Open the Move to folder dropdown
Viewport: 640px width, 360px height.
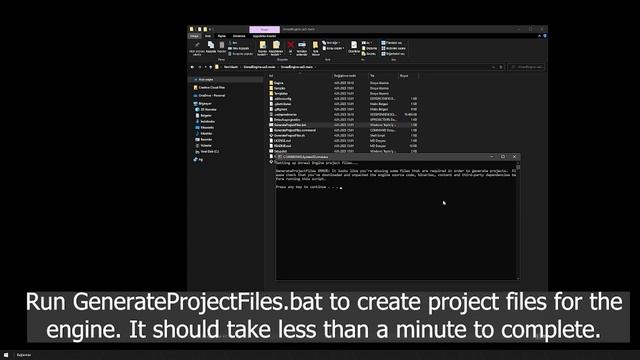[262, 48]
